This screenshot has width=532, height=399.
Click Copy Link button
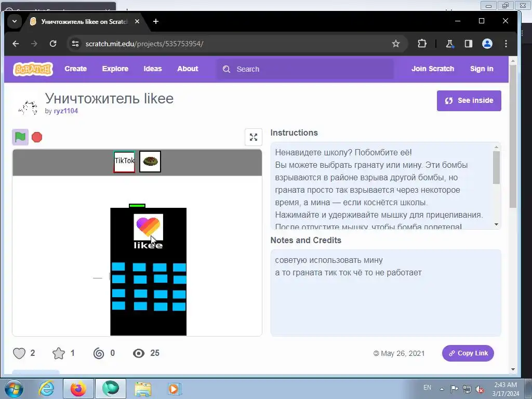468,353
